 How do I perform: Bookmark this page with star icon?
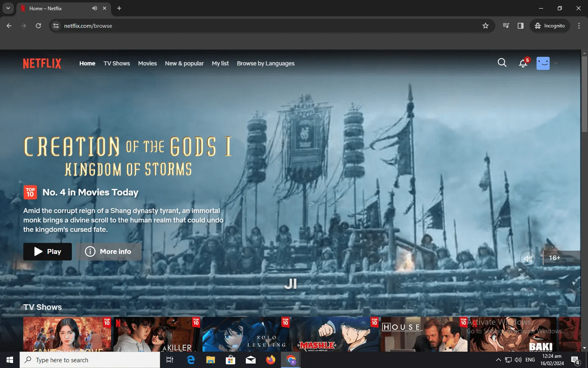tap(486, 26)
